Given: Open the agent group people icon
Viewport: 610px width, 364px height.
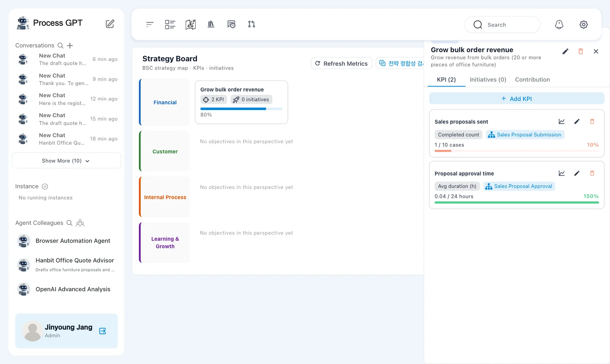Looking at the screenshot, I should click(x=80, y=223).
